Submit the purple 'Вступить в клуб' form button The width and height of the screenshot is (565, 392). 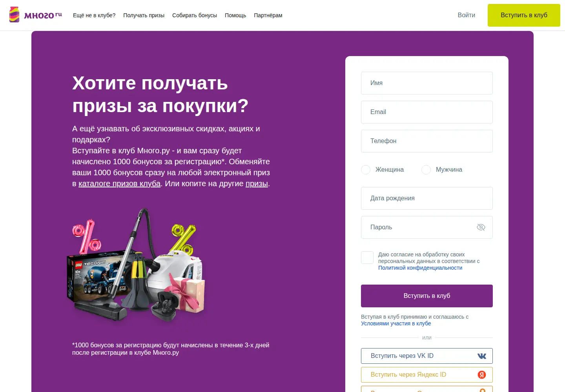click(427, 296)
